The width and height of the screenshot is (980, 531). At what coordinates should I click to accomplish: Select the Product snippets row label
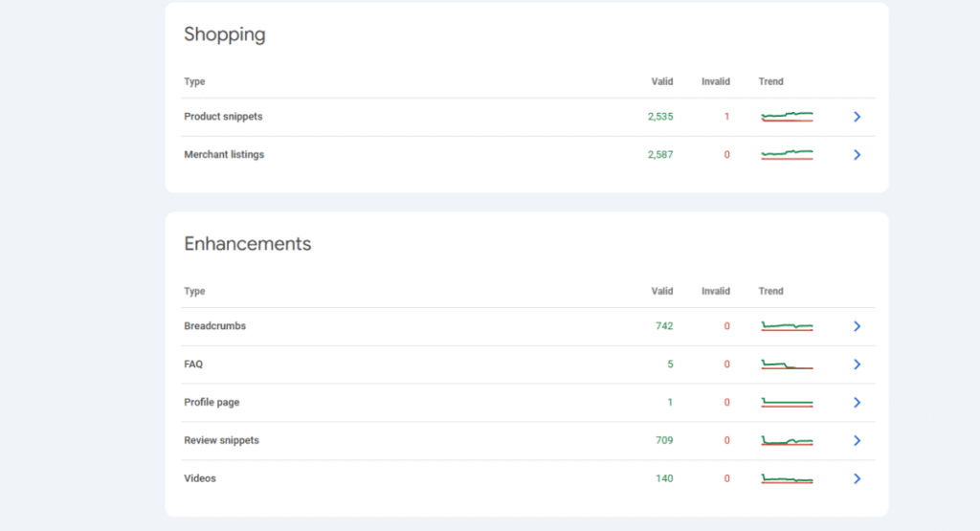coord(223,117)
